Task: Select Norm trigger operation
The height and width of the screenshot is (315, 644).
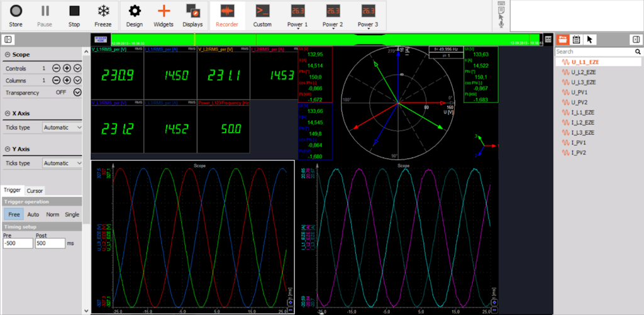Action: coord(53,214)
